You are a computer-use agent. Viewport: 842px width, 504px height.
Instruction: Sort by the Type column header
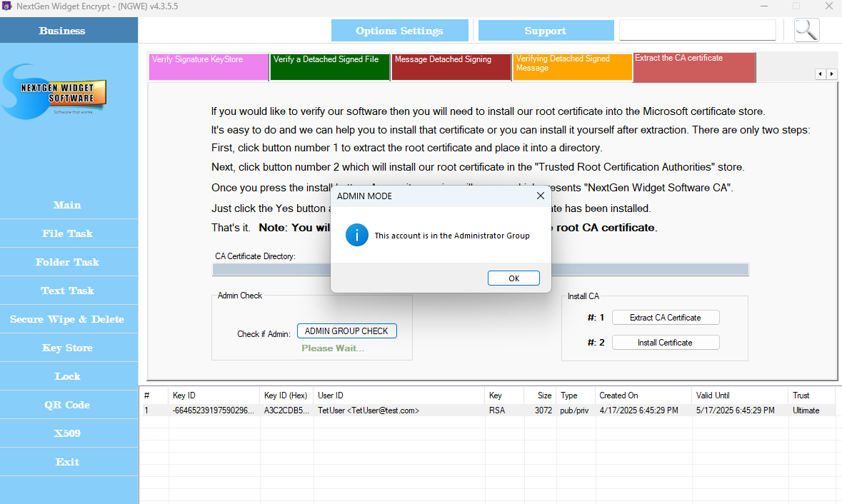(x=576, y=395)
